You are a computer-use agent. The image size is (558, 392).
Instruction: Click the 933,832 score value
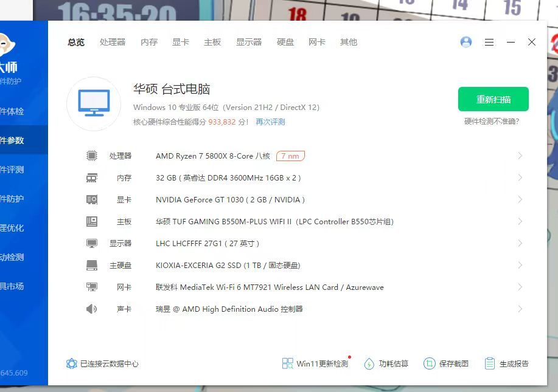221,122
